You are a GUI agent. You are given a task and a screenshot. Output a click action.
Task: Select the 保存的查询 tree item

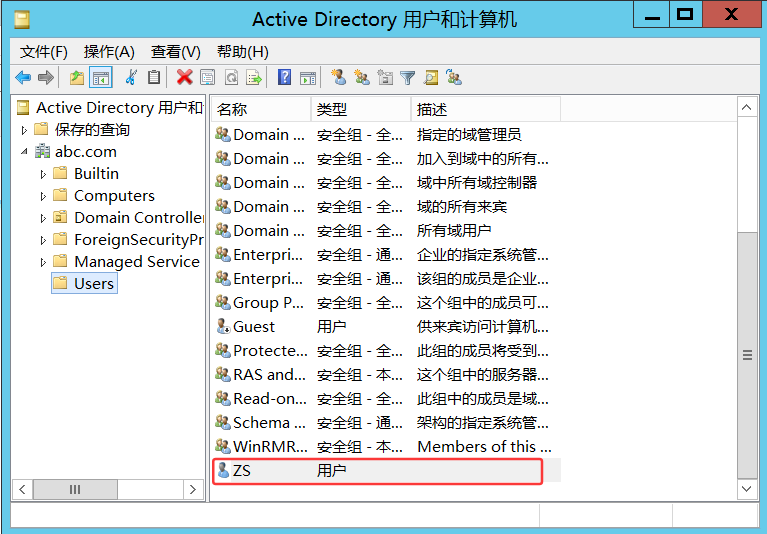tap(92, 129)
